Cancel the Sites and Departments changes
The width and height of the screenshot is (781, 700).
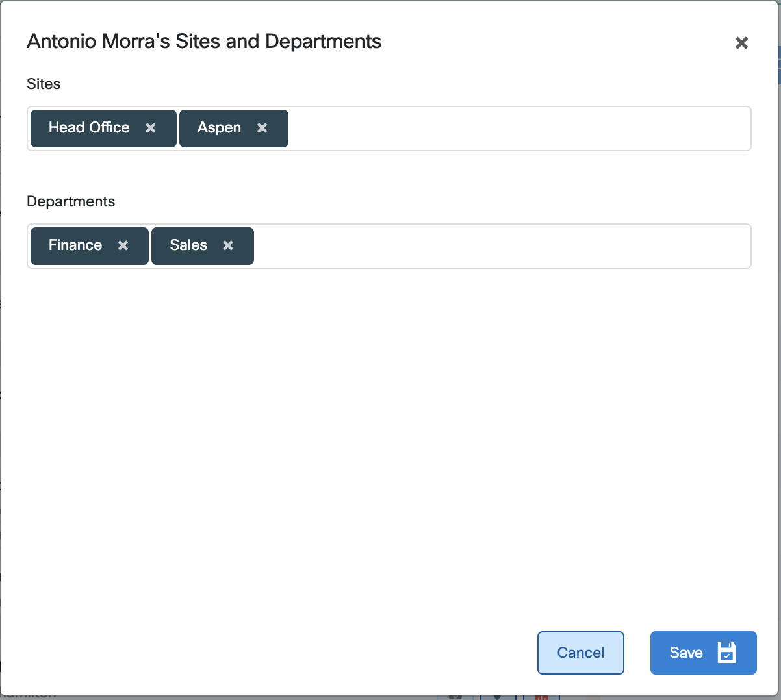[x=580, y=653]
